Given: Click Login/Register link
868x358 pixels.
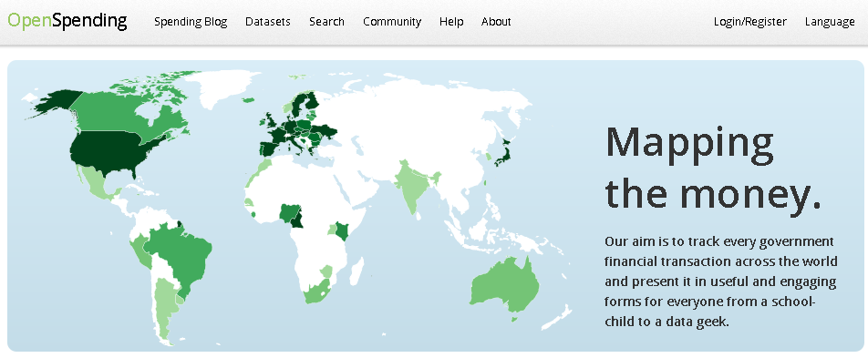Looking at the screenshot, I should pos(750,22).
